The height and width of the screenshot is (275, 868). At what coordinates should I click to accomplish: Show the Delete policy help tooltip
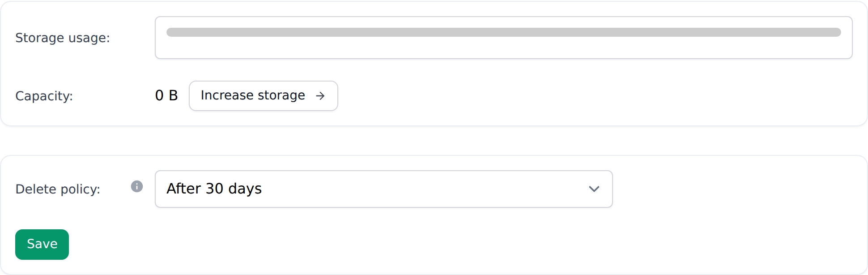pyautogui.click(x=137, y=186)
